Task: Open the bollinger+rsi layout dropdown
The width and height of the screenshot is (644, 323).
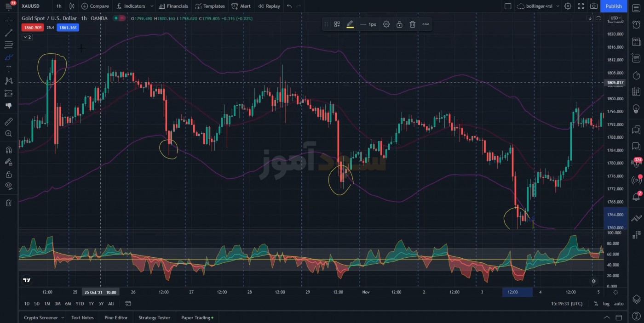Action: 538,6
